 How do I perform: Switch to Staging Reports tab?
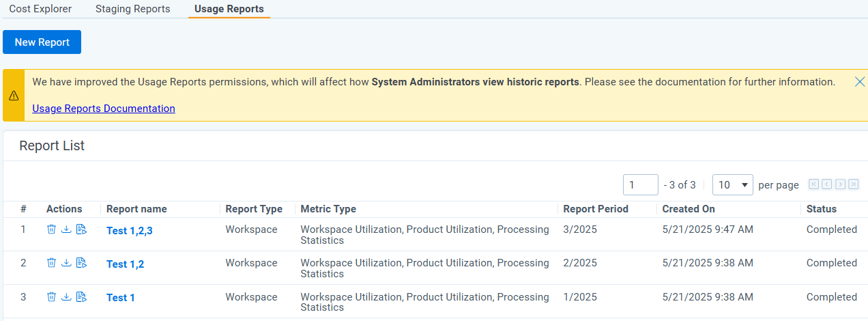133,9
